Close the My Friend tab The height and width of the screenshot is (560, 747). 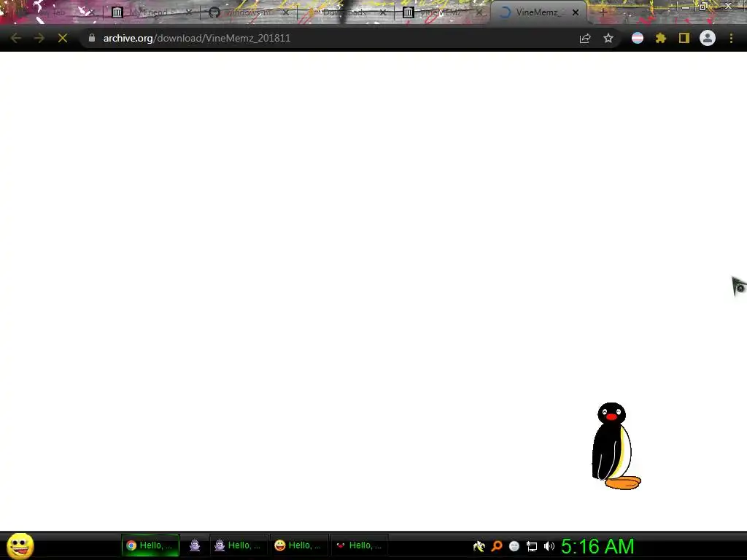[x=189, y=12]
